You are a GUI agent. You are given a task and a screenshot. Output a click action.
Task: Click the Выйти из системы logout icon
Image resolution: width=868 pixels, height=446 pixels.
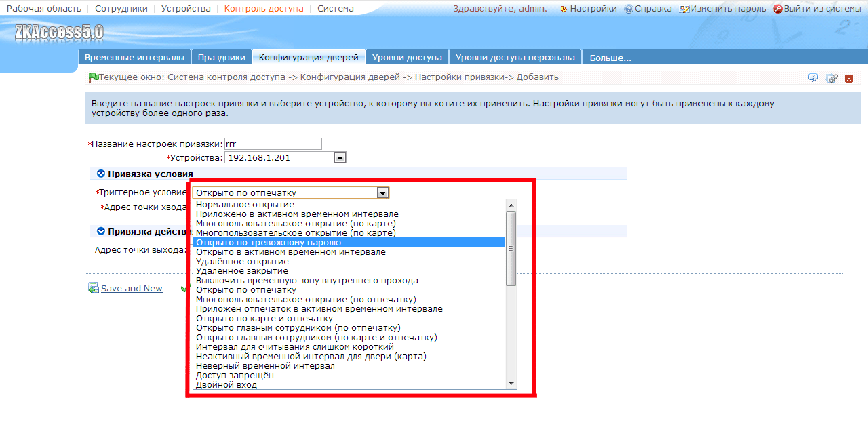point(778,9)
